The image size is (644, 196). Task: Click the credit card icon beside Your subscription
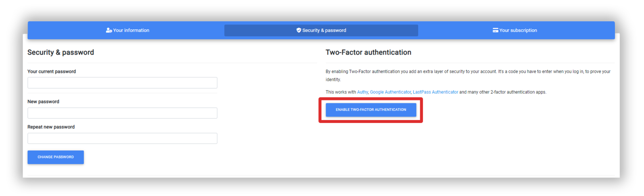(495, 31)
